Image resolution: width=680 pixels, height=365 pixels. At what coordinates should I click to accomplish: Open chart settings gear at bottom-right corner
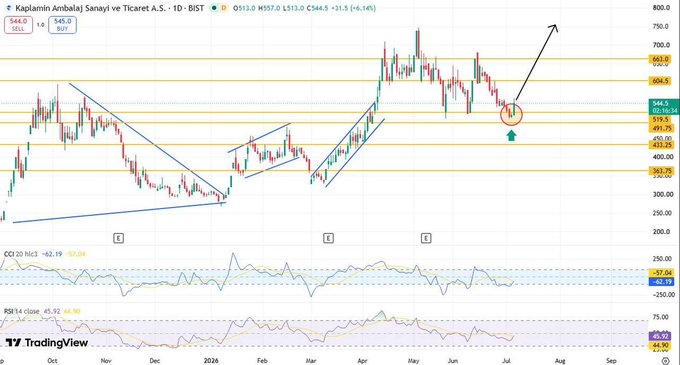(x=666, y=361)
